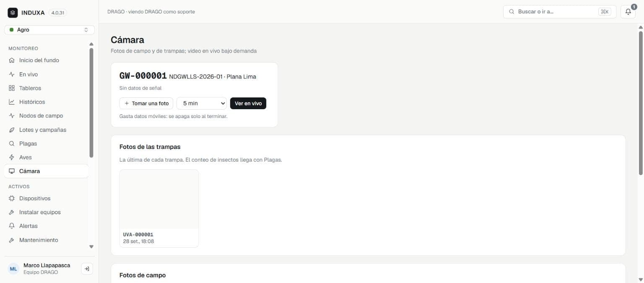The width and height of the screenshot is (644, 283).
Task: Click the 28 set., 18:08 timestamp
Action: tap(138, 241)
